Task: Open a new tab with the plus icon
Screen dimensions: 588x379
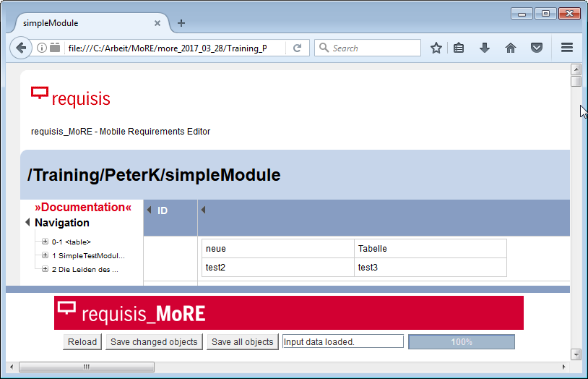Action: [181, 23]
